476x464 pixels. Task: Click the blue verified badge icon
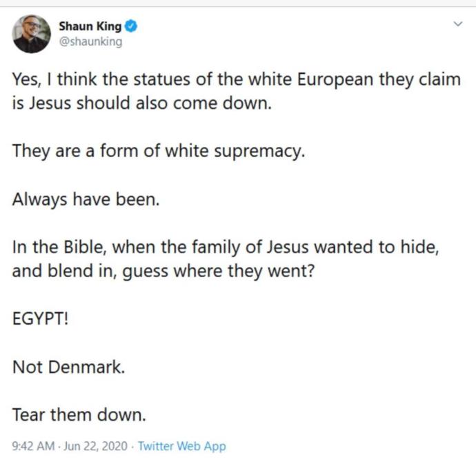(131, 26)
